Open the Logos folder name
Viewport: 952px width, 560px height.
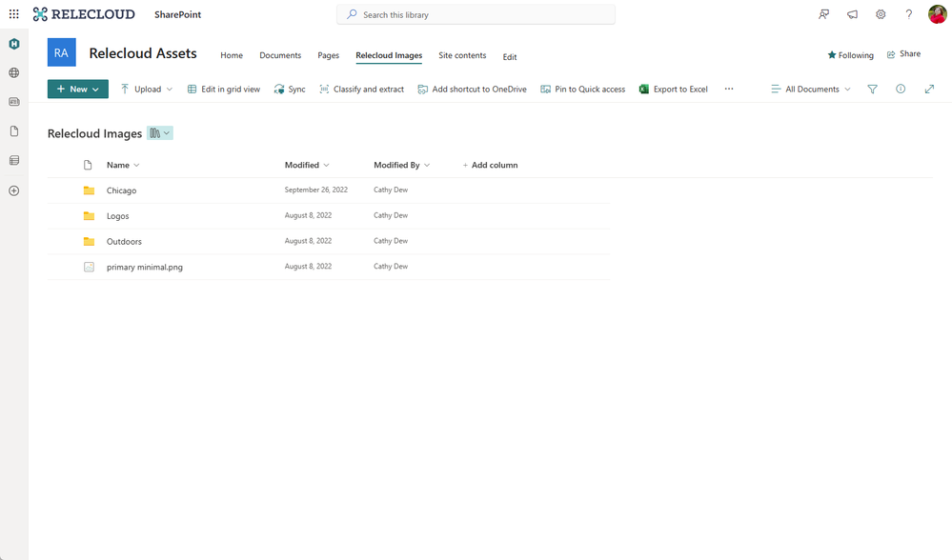(x=118, y=216)
